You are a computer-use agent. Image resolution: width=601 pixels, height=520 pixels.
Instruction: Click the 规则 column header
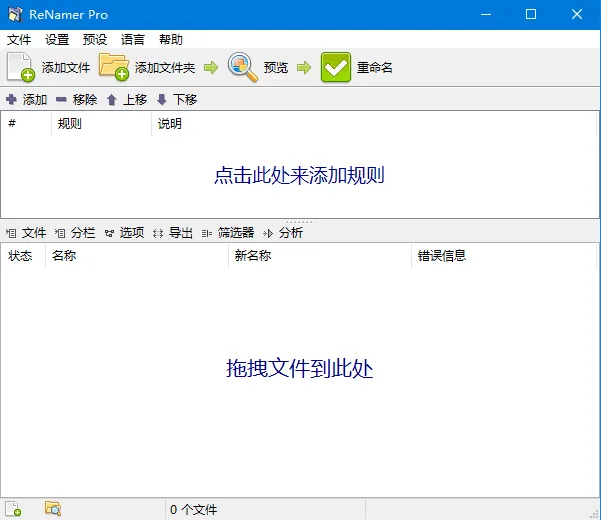(101, 123)
